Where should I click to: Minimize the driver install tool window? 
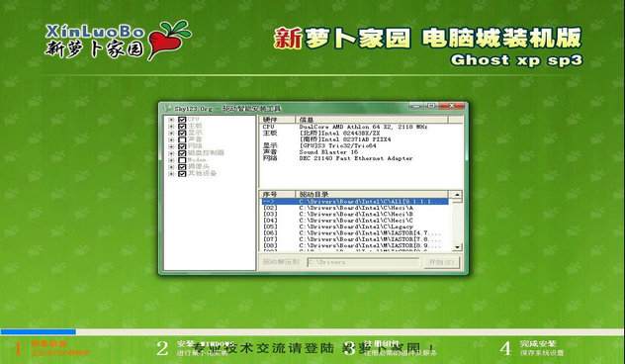click(415, 106)
